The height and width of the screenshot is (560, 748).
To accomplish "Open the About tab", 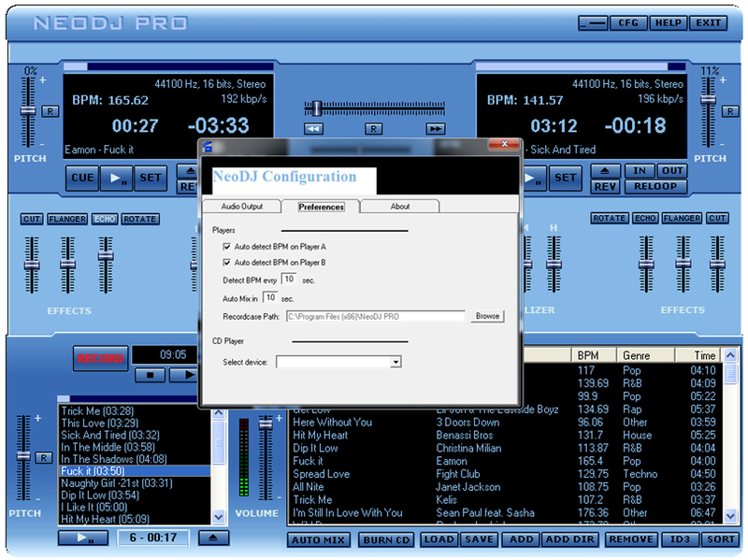I will pos(400,207).
